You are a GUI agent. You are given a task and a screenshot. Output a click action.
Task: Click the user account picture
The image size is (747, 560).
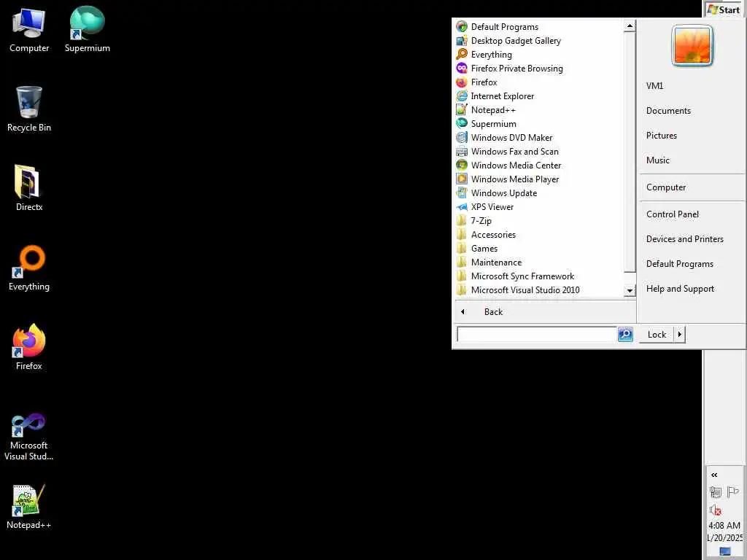tap(692, 46)
